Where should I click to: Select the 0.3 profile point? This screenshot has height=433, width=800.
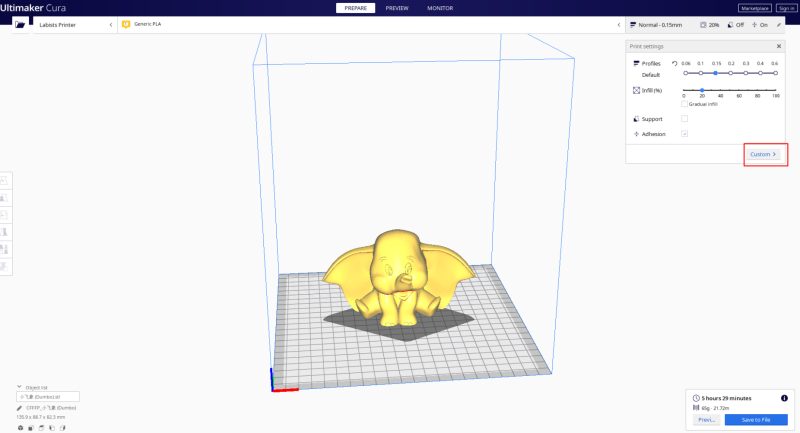pos(745,73)
